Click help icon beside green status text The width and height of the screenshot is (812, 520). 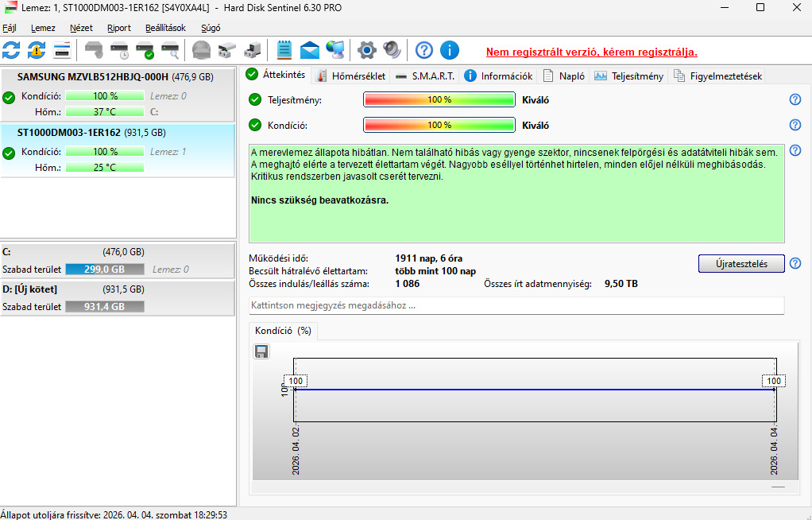pyautogui.click(x=795, y=150)
